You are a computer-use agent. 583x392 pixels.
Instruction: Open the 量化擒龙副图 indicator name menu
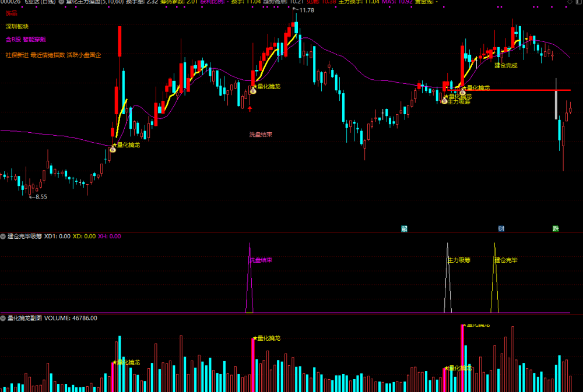[x=24, y=319]
